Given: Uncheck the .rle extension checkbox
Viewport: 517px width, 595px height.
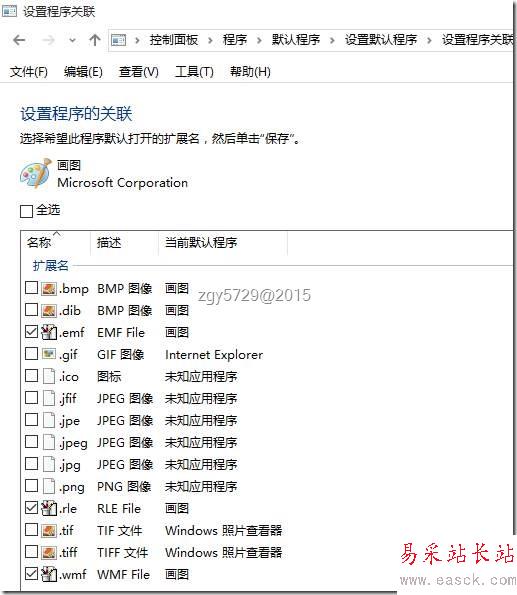Looking at the screenshot, I should pos(31,508).
